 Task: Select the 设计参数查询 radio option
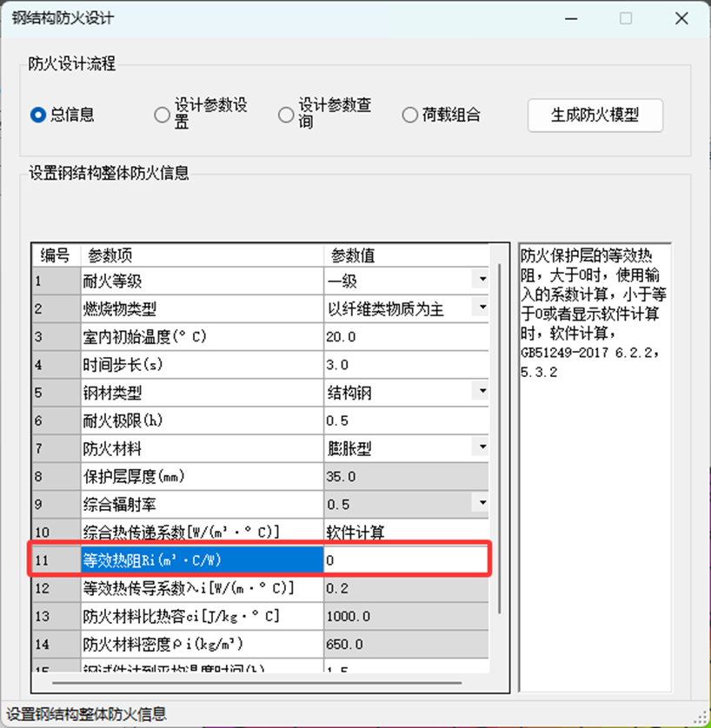click(286, 115)
